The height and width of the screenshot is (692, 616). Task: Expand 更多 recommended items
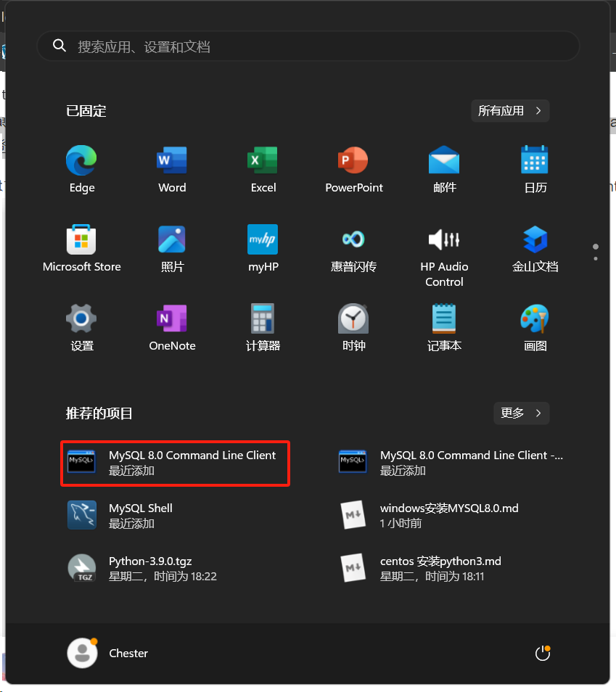tap(522, 413)
